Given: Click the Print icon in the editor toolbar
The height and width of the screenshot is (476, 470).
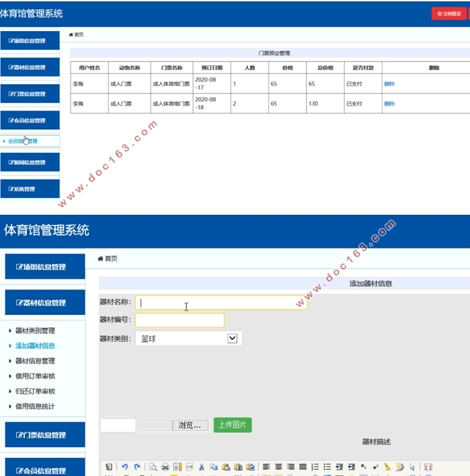Looking at the screenshot, I should click(x=165, y=467).
